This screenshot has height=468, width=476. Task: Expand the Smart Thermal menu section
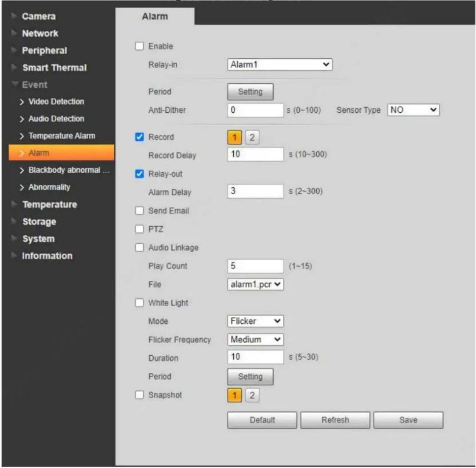[x=54, y=67]
